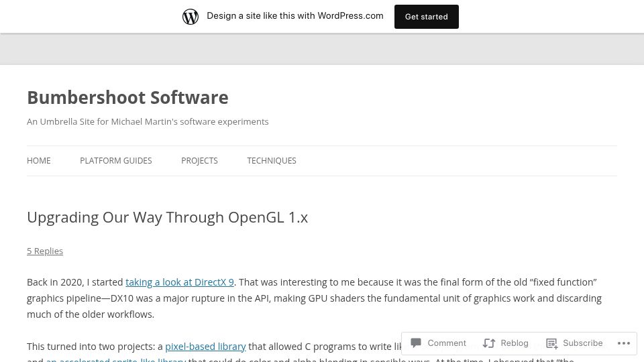Open the Upgrading Our Way Through OpenGL post title

tap(167, 217)
